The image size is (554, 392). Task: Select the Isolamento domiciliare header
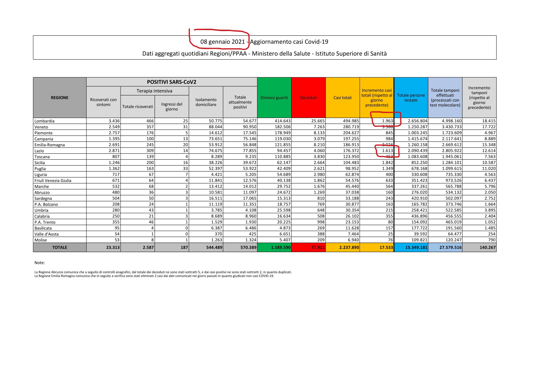(x=206, y=102)
